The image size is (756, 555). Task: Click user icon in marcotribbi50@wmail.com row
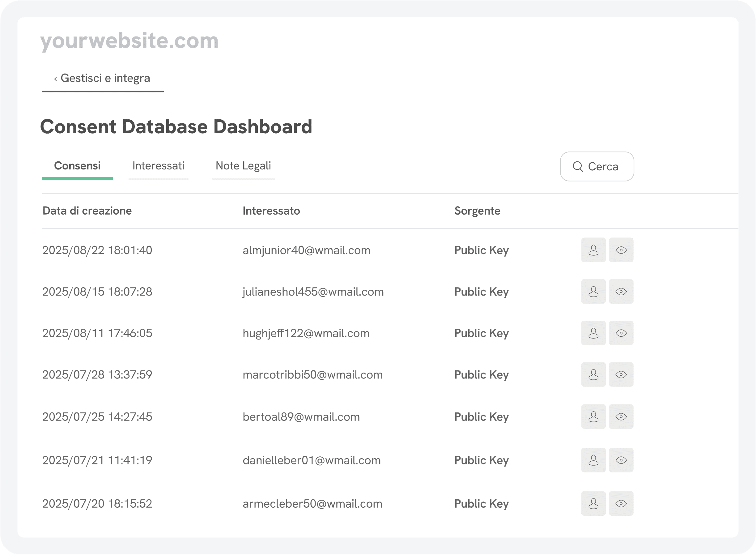click(x=593, y=374)
